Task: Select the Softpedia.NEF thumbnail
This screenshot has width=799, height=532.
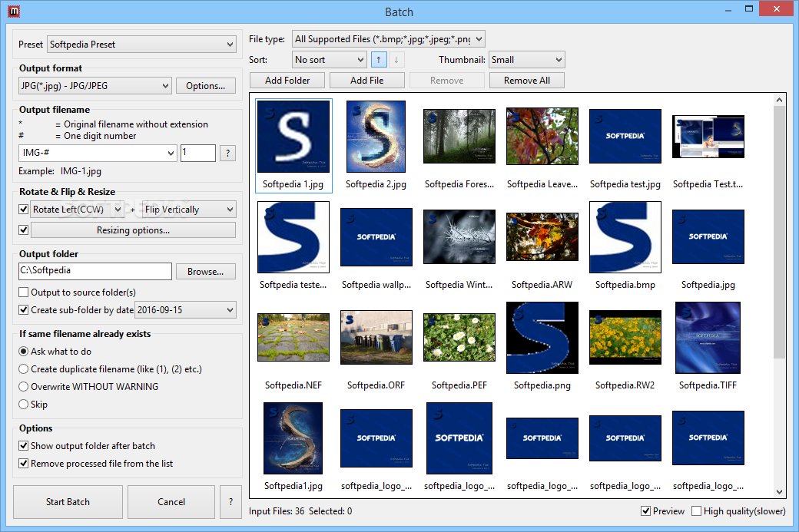Action: [293, 337]
